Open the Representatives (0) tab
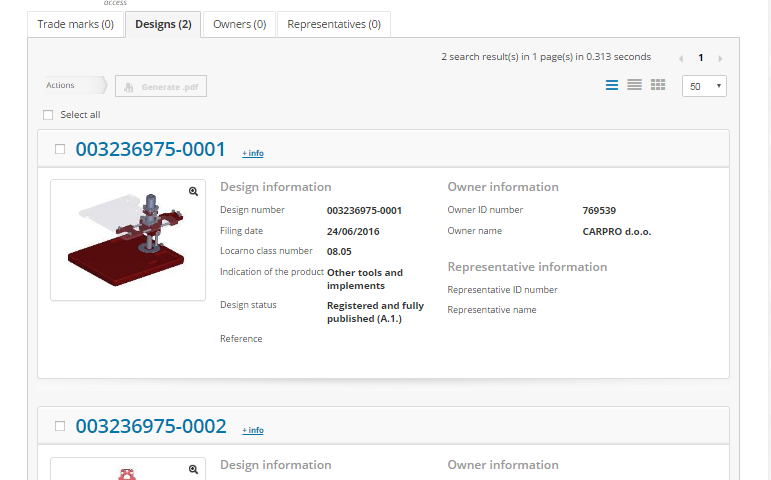Viewport: 771px width, 480px height. point(333,24)
